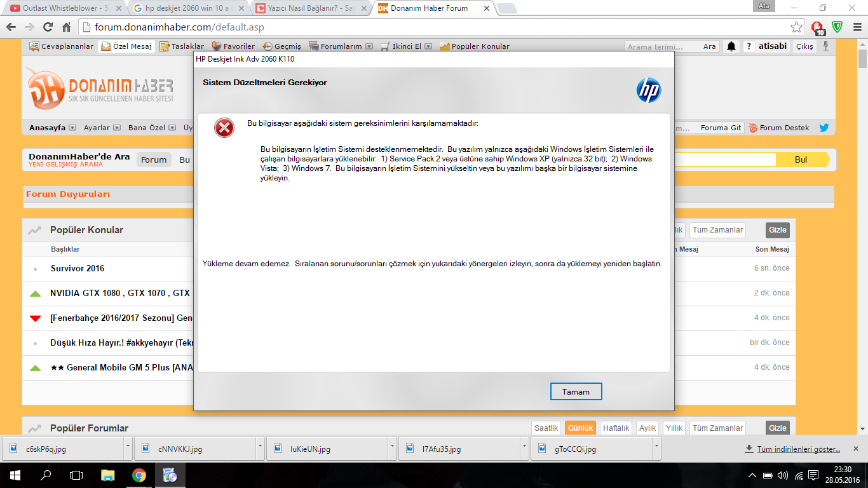Open Favoriler in forum toolbar
The height and width of the screenshot is (488, 868).
click(233, 46)
